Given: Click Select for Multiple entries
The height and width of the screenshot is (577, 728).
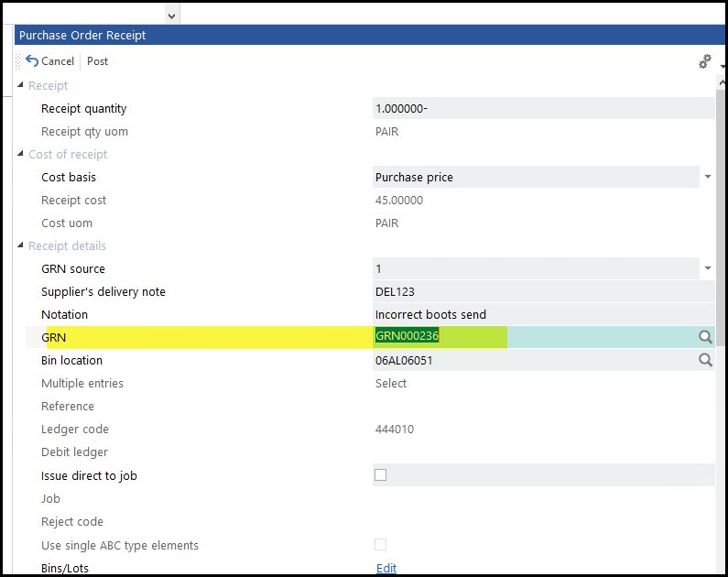Looking at the screenshot, I should (390, 383).
